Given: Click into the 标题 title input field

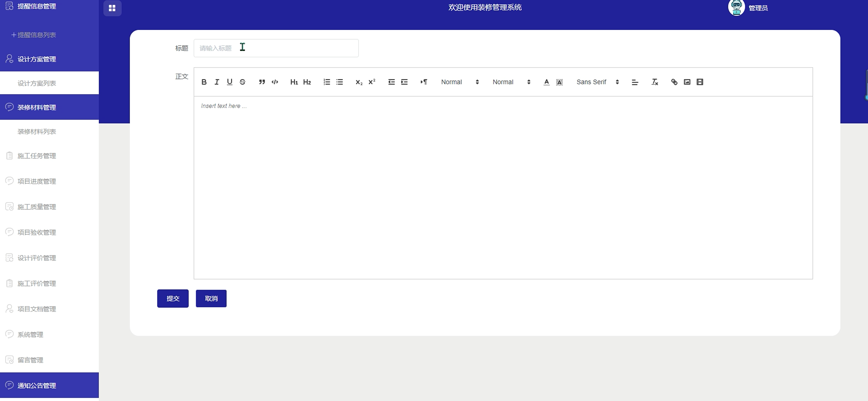Looking at the screenshot, I should click(276, 48).
